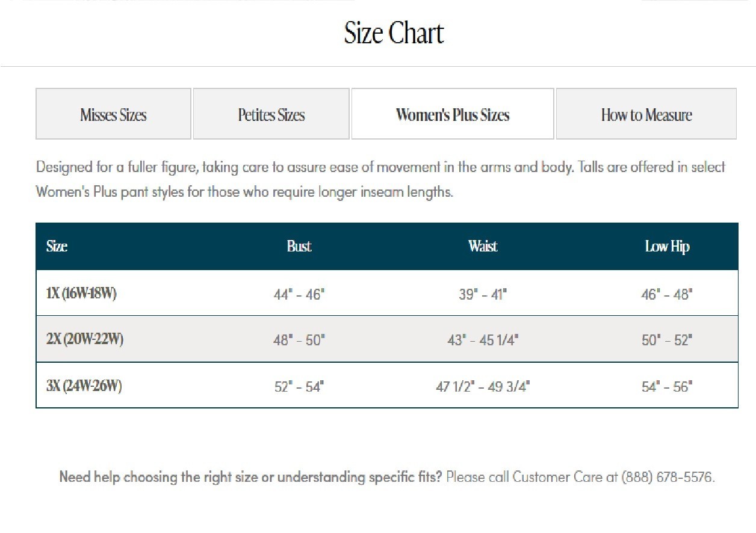This screenshot has width=756, height=533.
Task: Open the Petites Sizes tab
Action: 271,114
